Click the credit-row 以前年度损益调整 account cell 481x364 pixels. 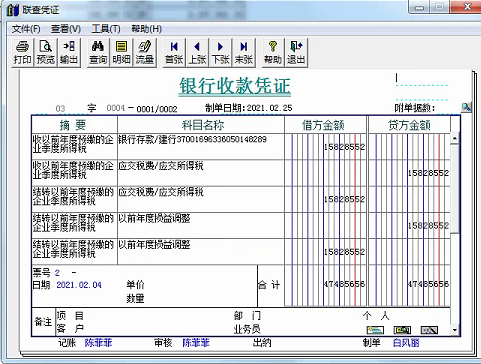pos(201,225)
